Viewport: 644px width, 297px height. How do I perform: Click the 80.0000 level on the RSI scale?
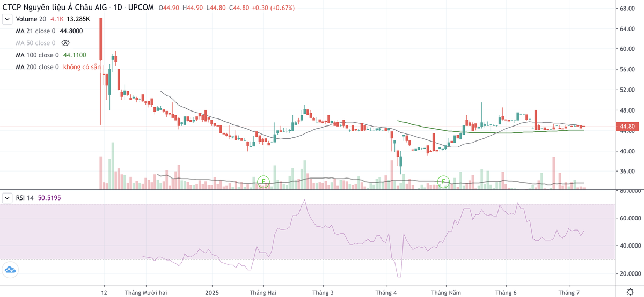pos(629,191)
